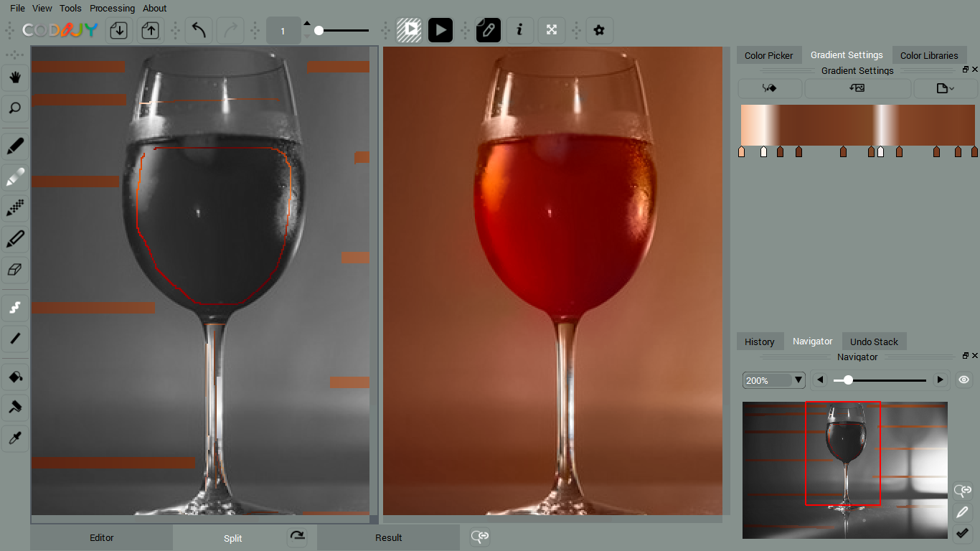Open the About menu
Image resolution: width=980 pixels, height=551 pixels.
pyautogui.click(x=154, y=9)
